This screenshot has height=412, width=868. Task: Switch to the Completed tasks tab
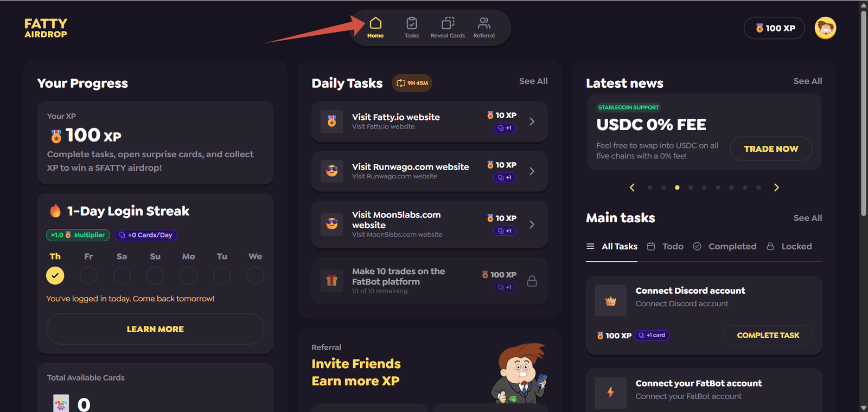point(724,246)
